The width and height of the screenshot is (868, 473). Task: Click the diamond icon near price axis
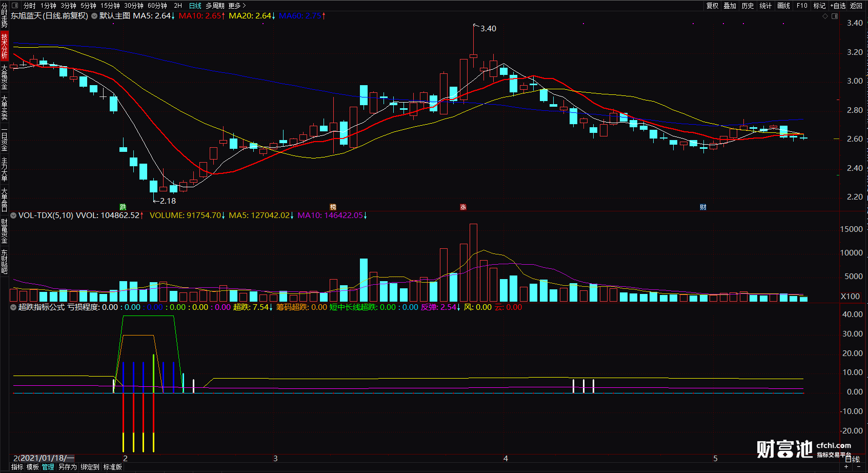(x=825, y=16)
